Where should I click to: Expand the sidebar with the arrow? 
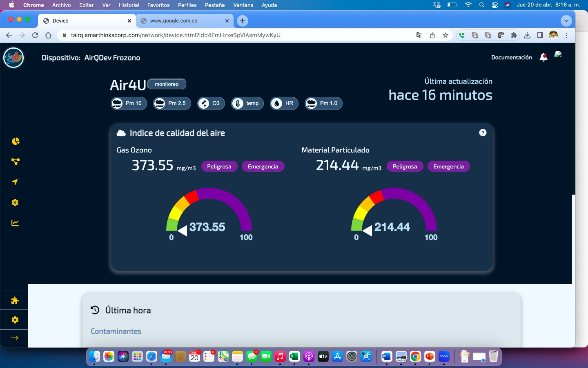pyautogui.click(x=15, y=338)
